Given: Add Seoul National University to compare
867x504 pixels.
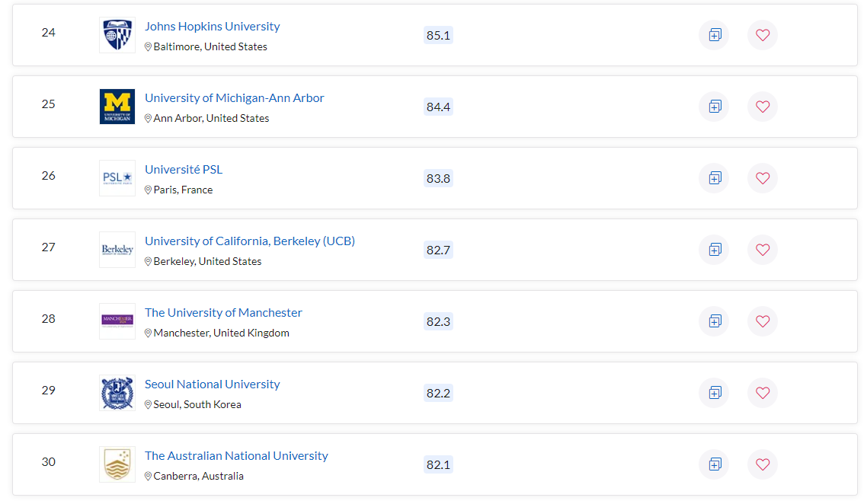Looking at the screenshot, I should click(715, 392).
